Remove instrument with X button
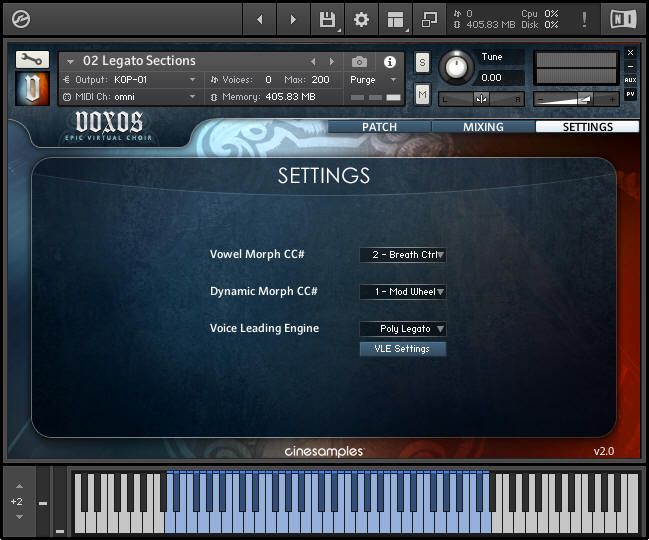Image resolution: width=649 pixels, height=540 pixels. pyautogui.click(x=630, y=53)
